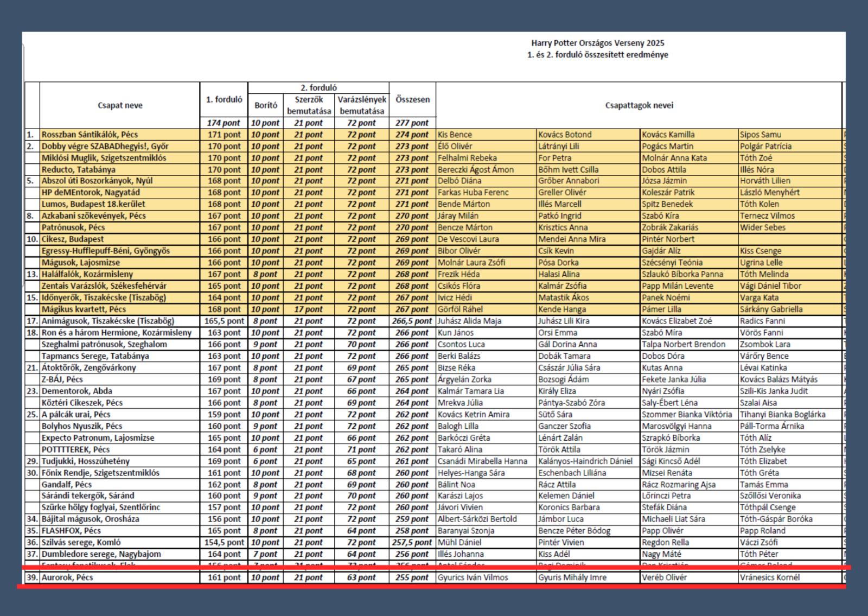Screen dimensions: 868x616
Task: Click team 'Dementorok, Abda'
Action: (x=77, y=391)
